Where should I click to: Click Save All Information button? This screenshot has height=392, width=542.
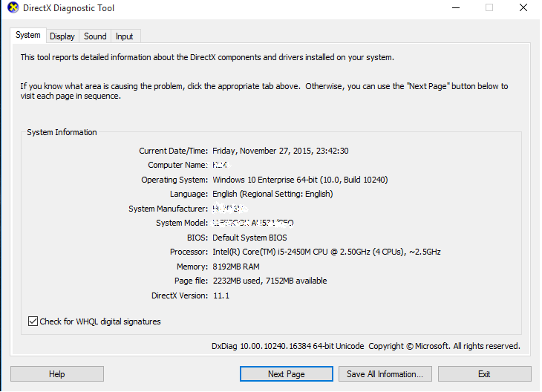[385, 374]
